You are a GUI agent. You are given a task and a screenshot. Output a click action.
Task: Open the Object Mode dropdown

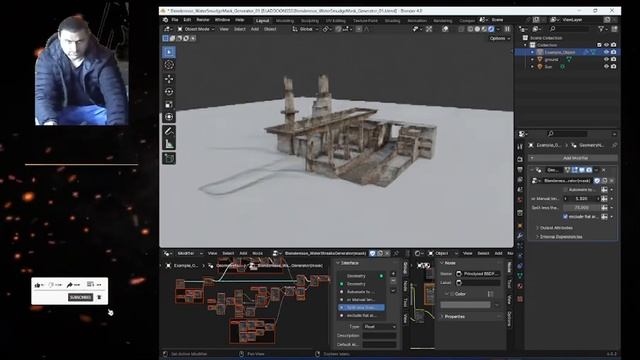(196, 29)
